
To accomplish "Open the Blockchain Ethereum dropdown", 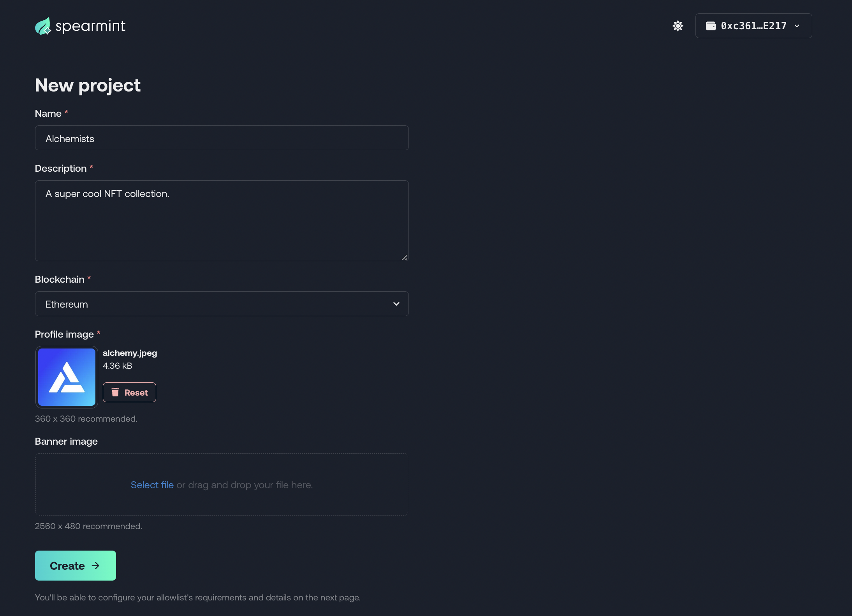I will pos(222,304).
